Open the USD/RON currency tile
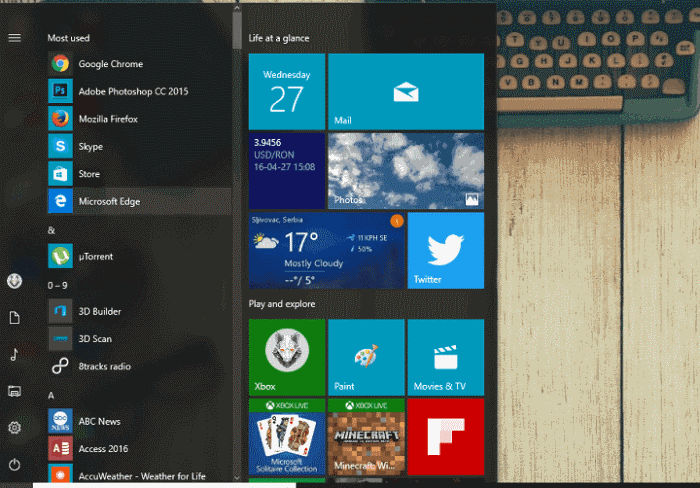Image resolution: width=700 pixels, height=488 pixels. click(x=287, y=171)
